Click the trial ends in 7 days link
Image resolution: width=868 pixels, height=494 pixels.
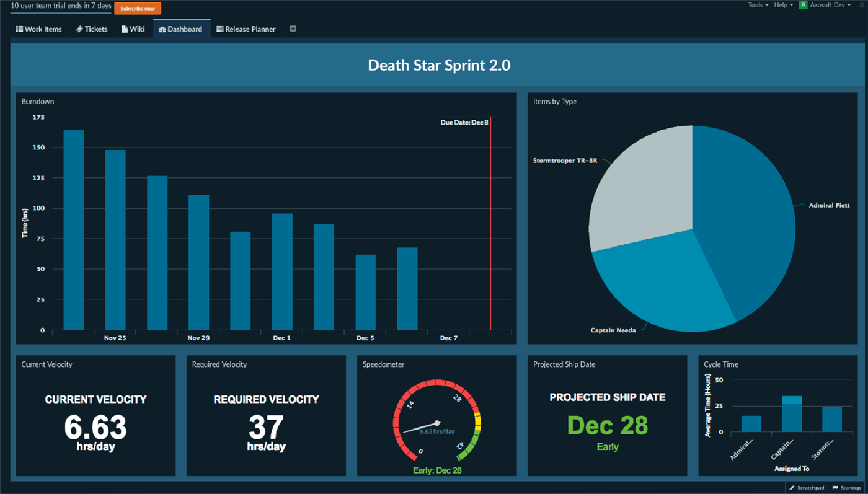pos(61,6)
